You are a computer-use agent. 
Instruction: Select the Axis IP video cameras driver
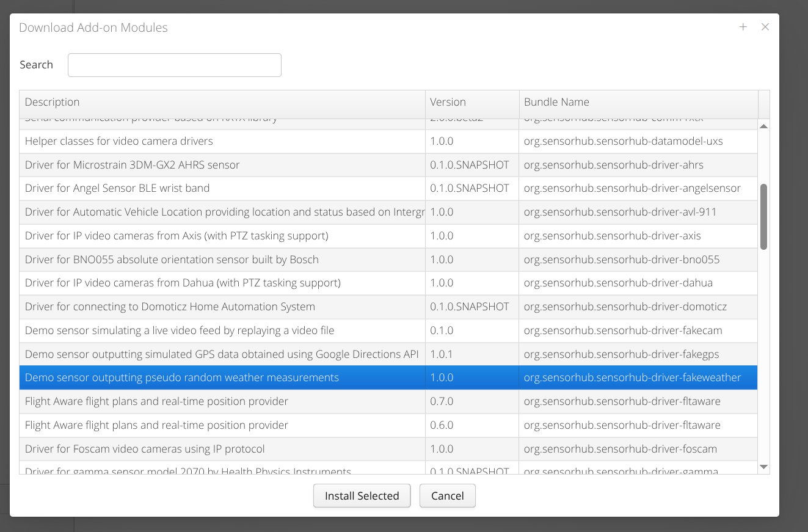[222, 236]
